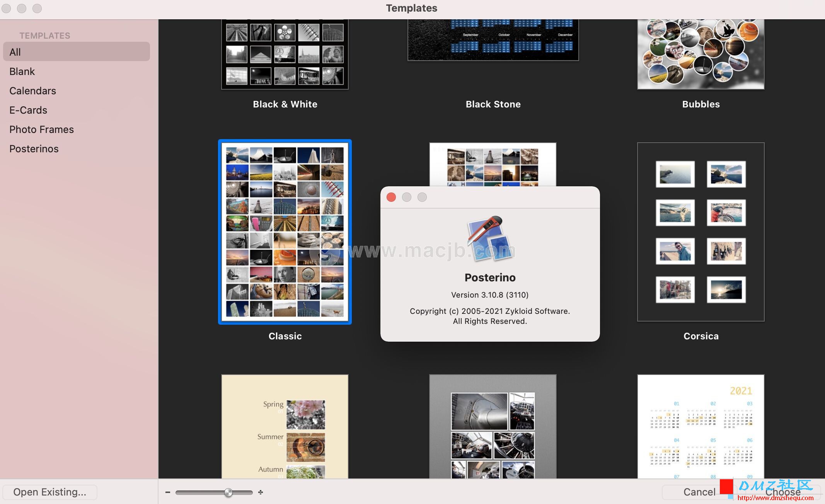The width and height of the screenshot is (825, 504).
Task: Select the Blank category
Action: point(77,72)
